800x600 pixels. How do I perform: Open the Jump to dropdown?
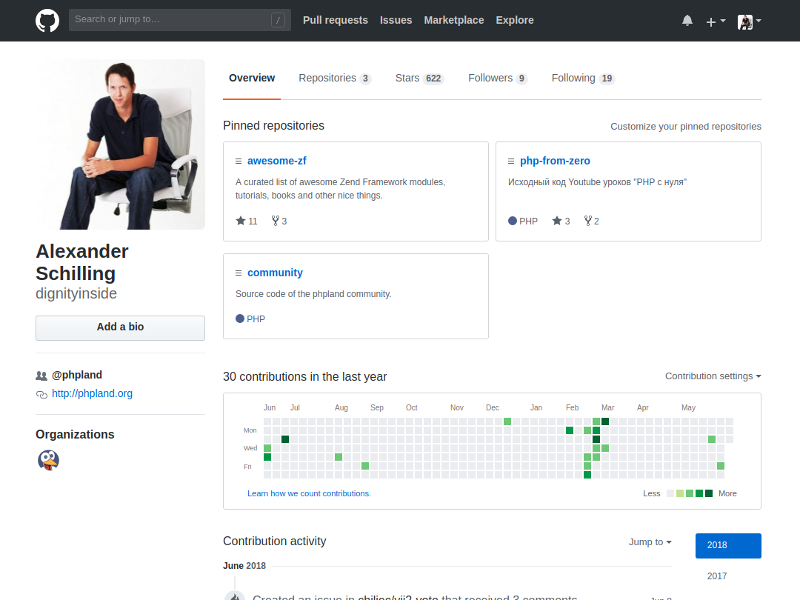(x=650, y=542)
